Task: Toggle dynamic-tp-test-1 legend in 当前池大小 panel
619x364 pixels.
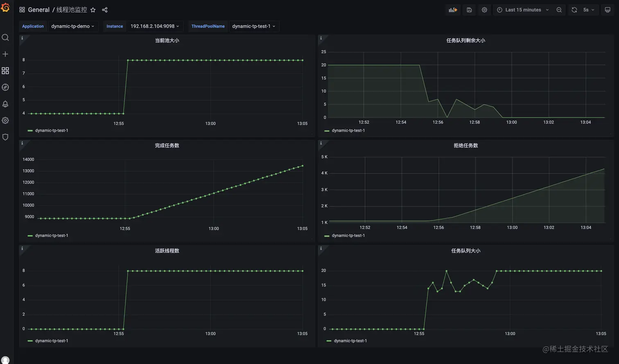Action: [x=52, y=131]
